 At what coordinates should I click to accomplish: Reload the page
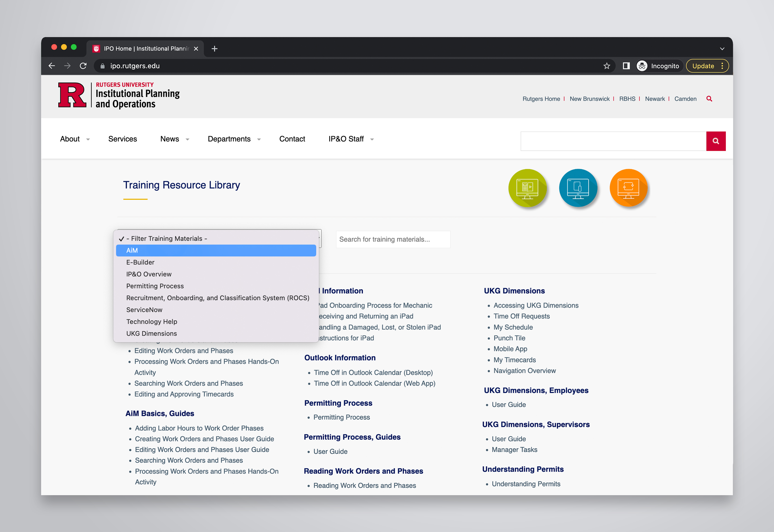pos(83,66)
